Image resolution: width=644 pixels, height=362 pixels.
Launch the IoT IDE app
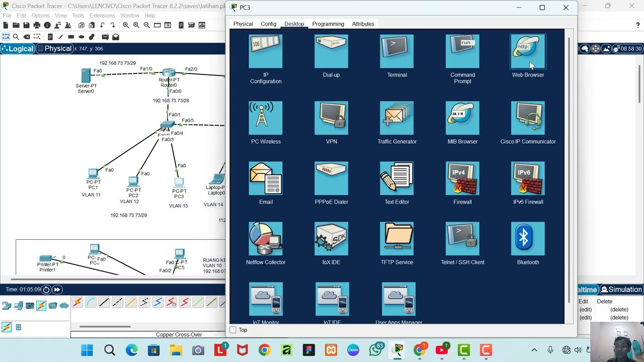point(332,299)
